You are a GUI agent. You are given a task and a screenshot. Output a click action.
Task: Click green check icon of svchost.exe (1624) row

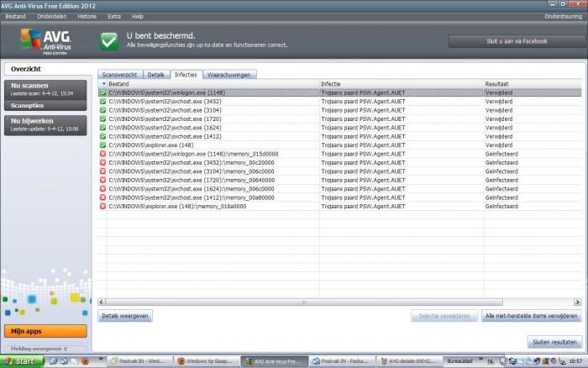(102, 128)
